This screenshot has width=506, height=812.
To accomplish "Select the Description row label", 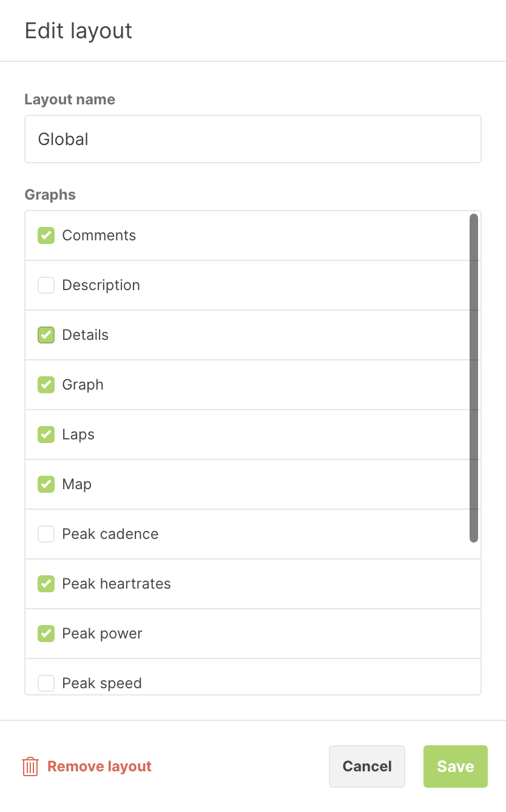I will 101,285.
